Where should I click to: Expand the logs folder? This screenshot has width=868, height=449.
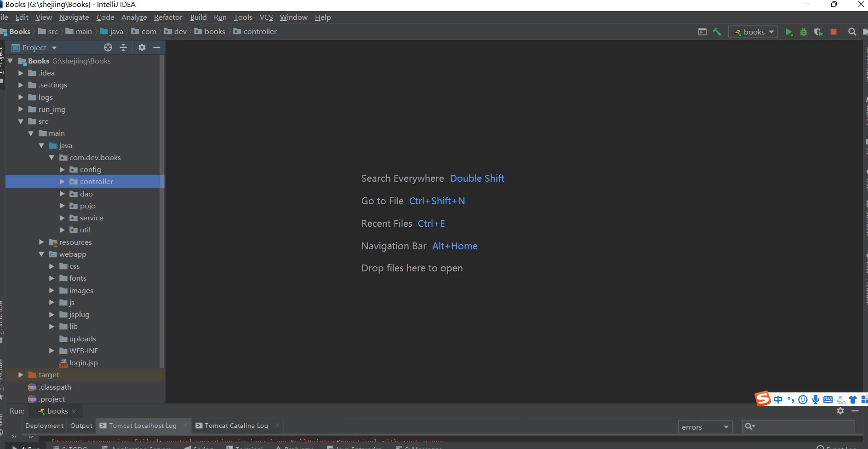(21, 97)
